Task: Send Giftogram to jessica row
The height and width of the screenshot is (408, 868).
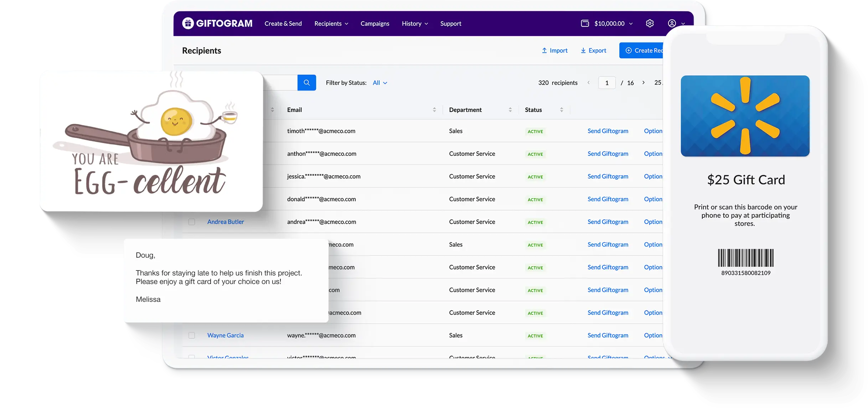Action: 608,176
